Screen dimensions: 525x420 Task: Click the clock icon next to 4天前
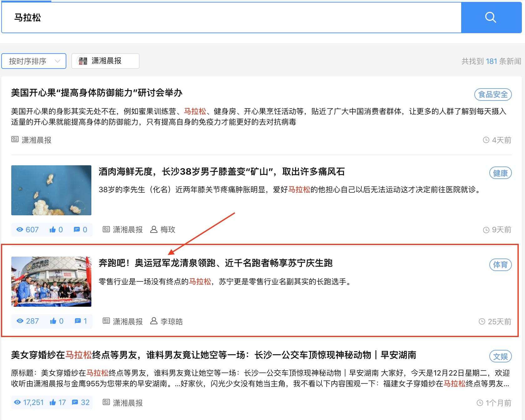point(486,140)
